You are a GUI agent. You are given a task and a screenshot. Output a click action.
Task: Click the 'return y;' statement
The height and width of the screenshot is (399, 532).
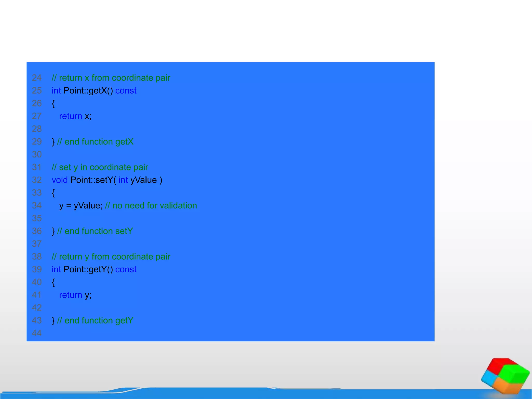point(75,295)
